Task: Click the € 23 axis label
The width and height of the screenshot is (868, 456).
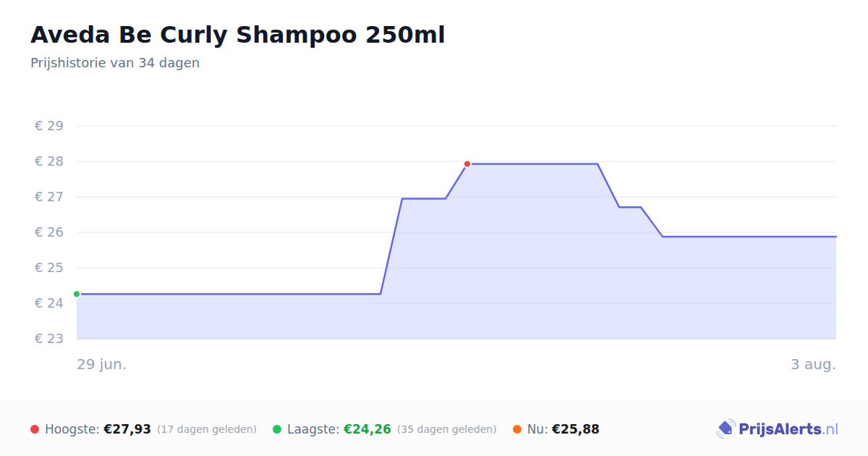Action: (49, 339)
